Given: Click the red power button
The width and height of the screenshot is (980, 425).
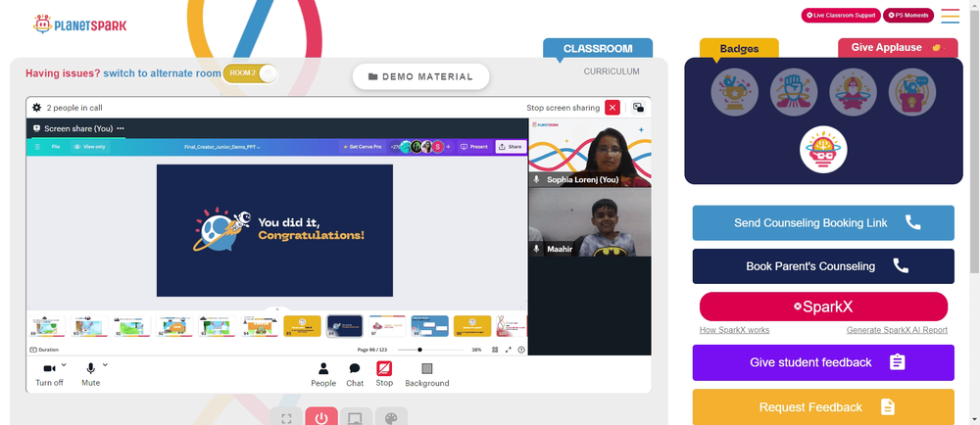Looking at the screenshot, I should pyautogui.click(x=321, y=417).
